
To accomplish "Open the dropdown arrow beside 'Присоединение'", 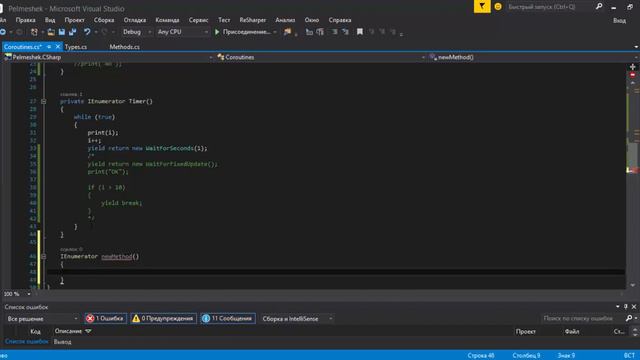I will pyautogui.click(x=275, y=32).
